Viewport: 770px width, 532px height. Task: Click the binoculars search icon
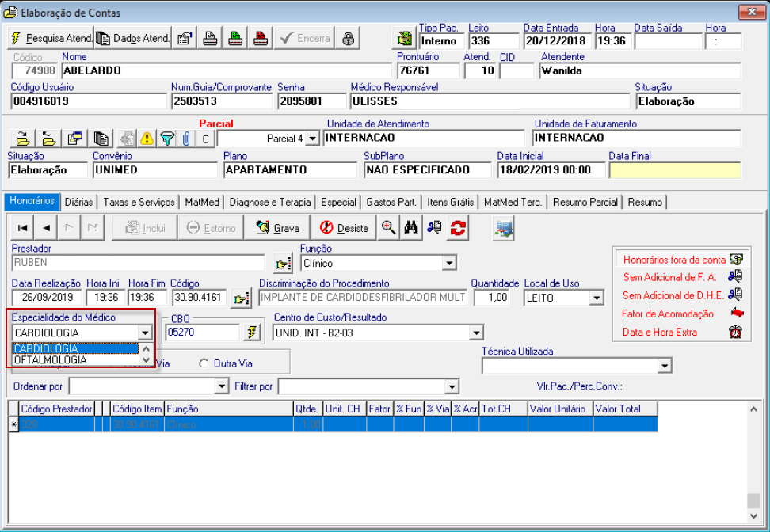coord(411,228)
